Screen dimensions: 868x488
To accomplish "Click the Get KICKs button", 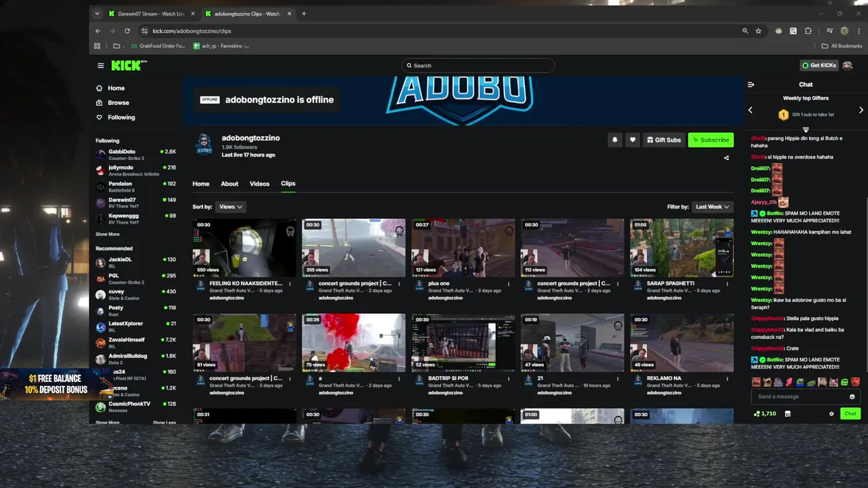I will 819,66.
